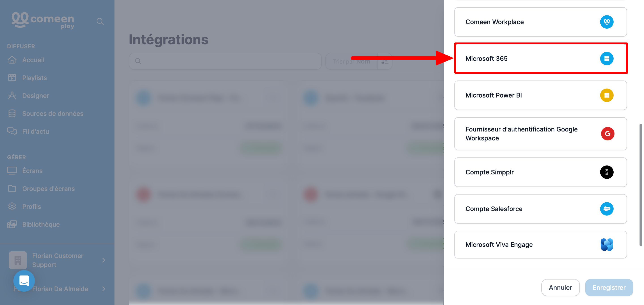Click the black Simpplr account icon
The image size is (644, 305).
(x=607, y=172)
